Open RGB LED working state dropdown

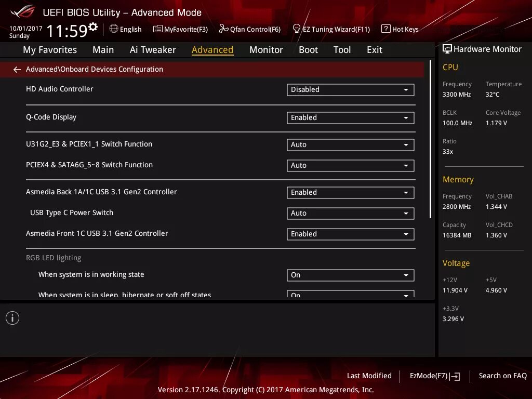(x=351, y=275)
